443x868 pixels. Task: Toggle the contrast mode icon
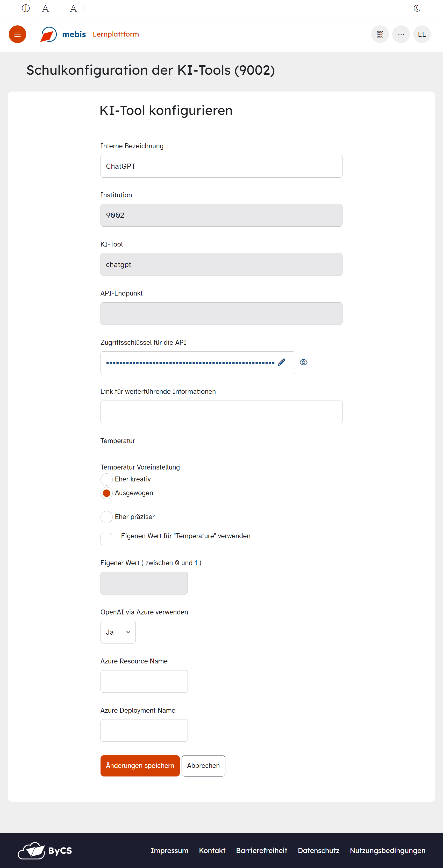pyautogui.click(x=26, y=8)
